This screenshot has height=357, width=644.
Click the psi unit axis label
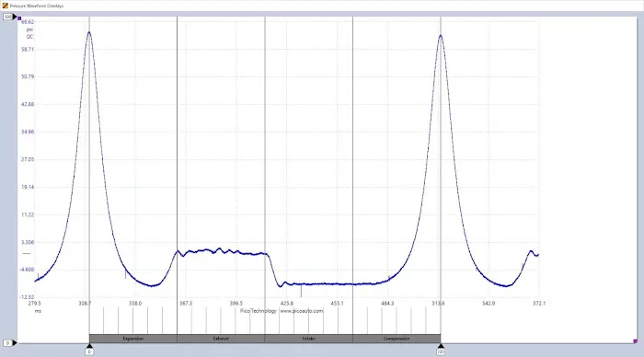tap(29, 29)
